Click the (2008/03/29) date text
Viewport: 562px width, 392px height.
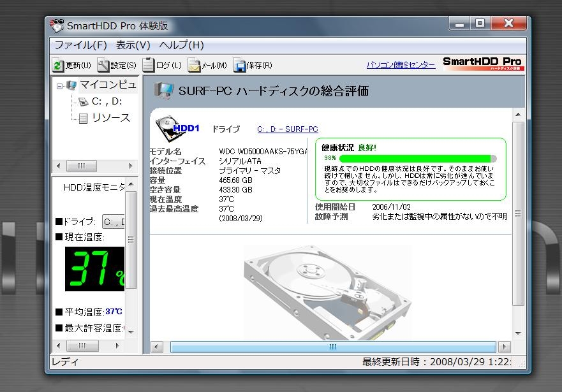pos(240,219)
